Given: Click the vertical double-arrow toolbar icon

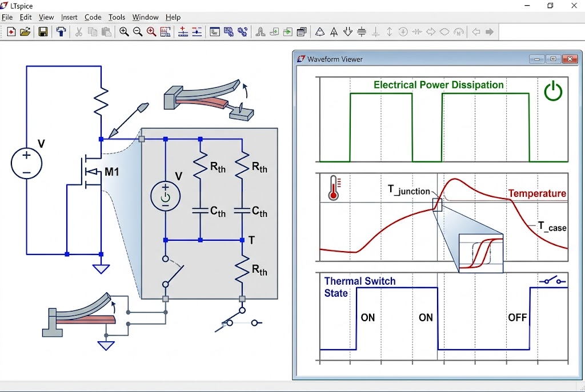Looking at the screenshot, I should point(389,32).
